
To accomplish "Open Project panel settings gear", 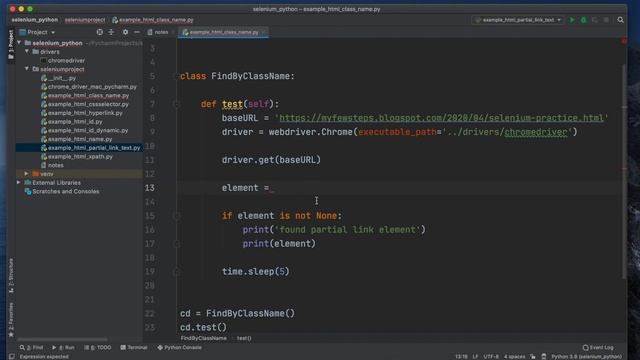I will pyautogui.click(x=125, y=32).
